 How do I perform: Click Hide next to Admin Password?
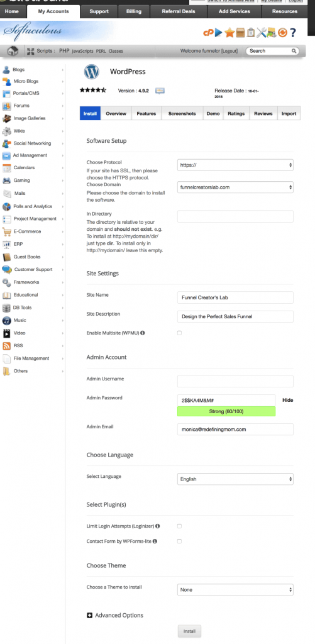(288, 400)
